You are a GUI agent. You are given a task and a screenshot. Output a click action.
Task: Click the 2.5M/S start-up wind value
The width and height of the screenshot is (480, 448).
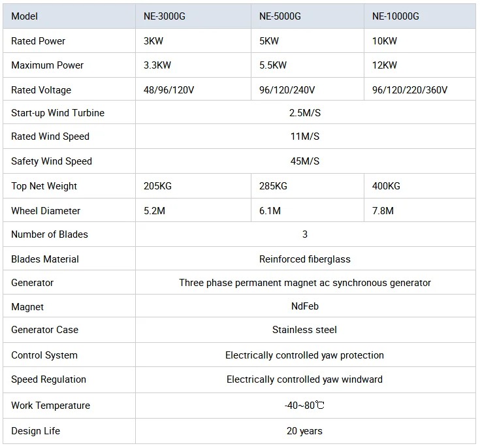[x=305, y=113]
